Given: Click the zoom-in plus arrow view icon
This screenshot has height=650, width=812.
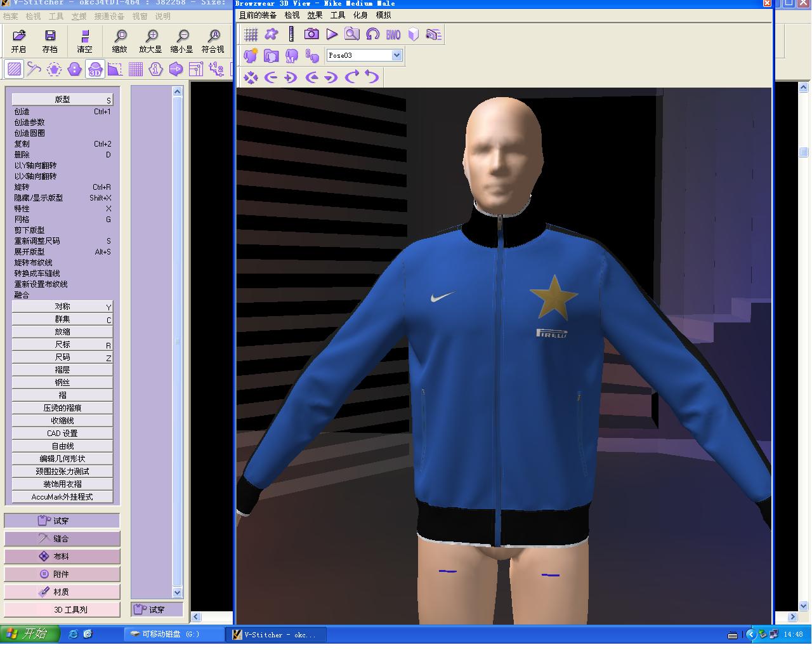Looking at the screenshot, I should tap(291, 77).
